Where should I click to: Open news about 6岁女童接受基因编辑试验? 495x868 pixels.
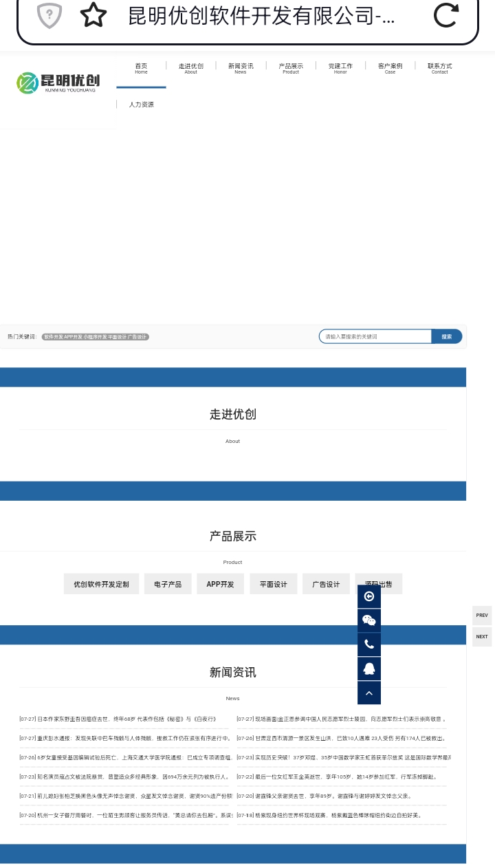pos(125,757)
